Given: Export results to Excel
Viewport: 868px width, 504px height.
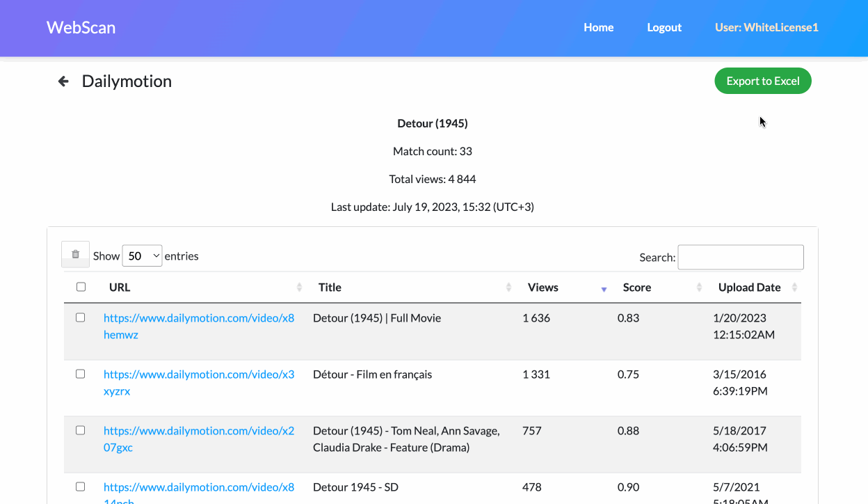Looking at the screenshot, I should coord(762,80).
